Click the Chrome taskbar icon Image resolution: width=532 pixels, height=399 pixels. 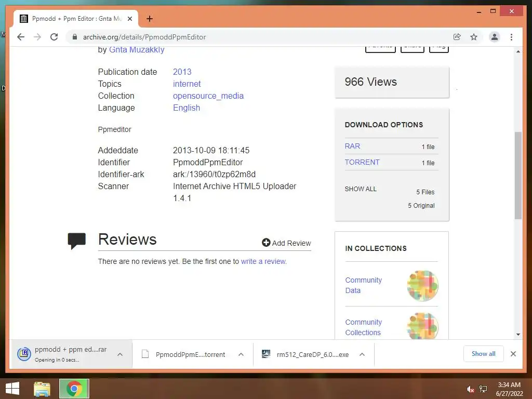[74, 389]
